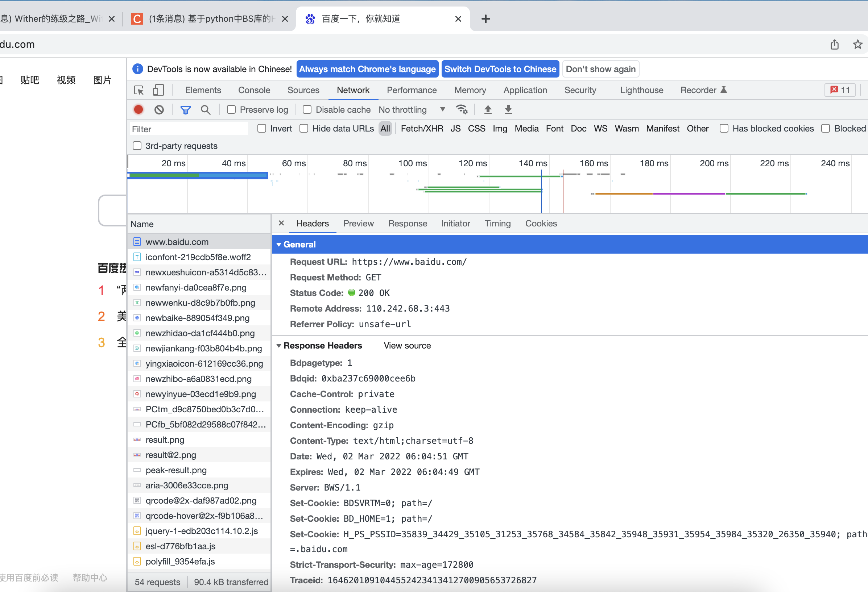The width and height of the screenshot is (868, 592).
Task: Toggle the device toolbar icon
Action: coord(158,90)
